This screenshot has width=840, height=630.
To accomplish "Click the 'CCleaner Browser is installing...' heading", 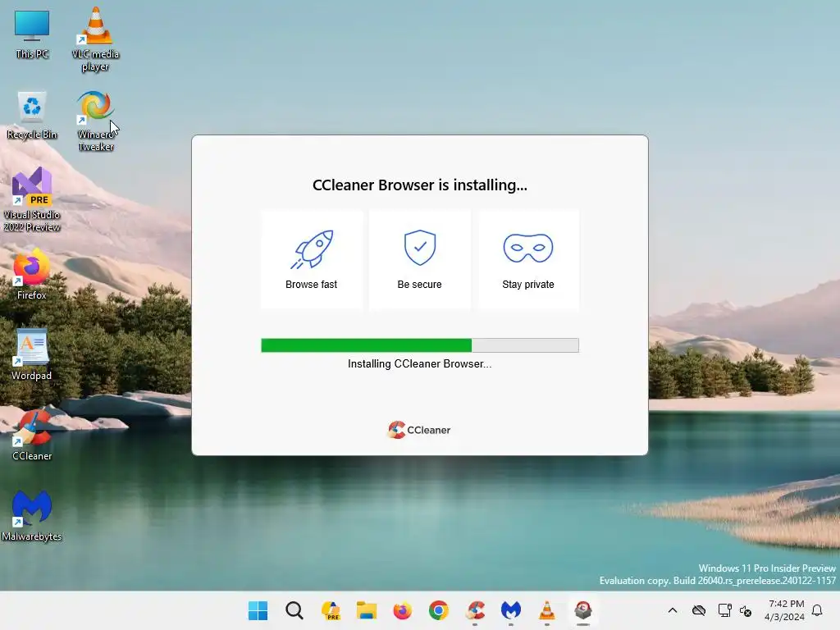I will pyautogui.click(x=419, y=185).
